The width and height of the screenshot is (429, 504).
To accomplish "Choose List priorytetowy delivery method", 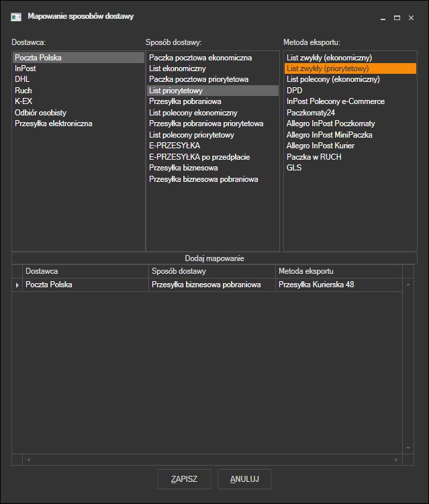I will (x=213, y=91).
